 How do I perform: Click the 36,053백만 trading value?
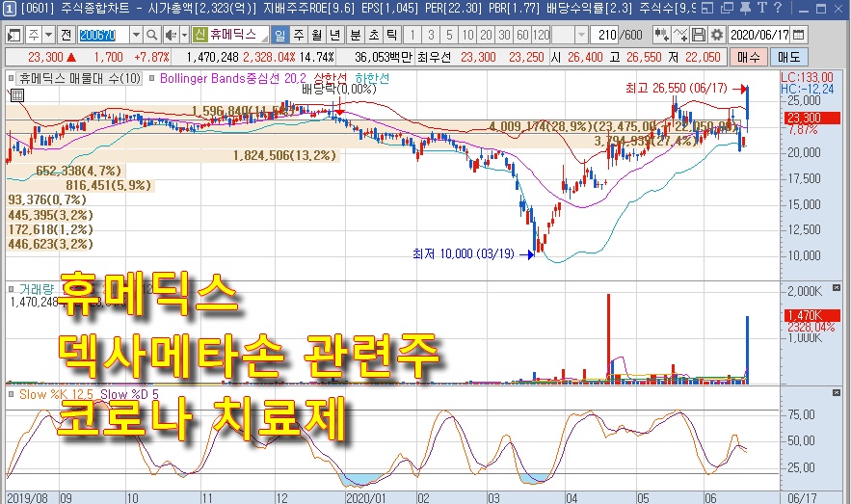pyautogui.click(x=384, y=57)
